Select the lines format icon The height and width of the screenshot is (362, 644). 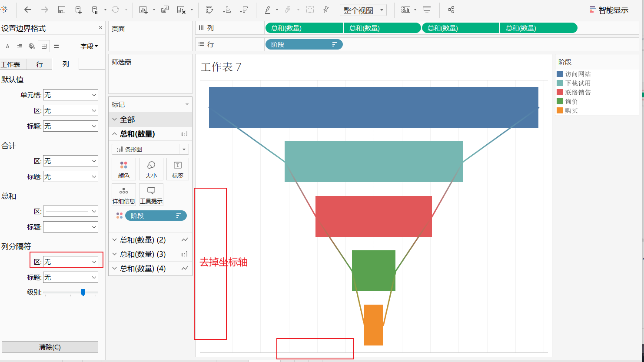(56, 46)
